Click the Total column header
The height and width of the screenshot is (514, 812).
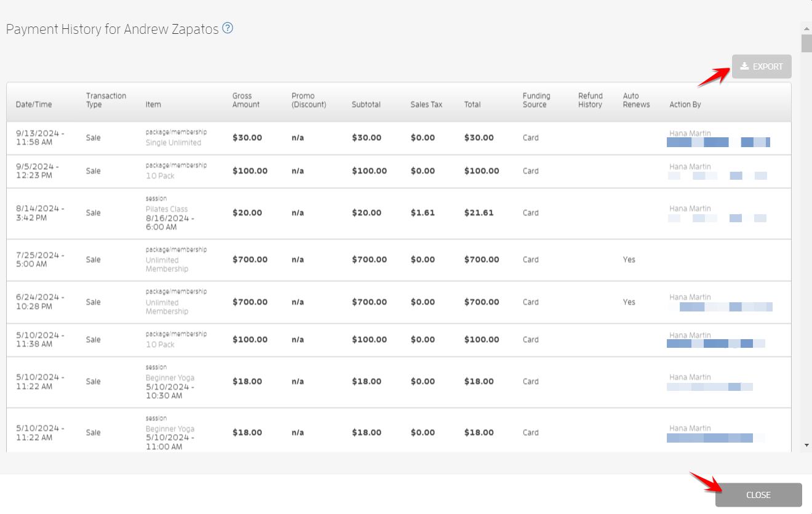pos(472,105)
